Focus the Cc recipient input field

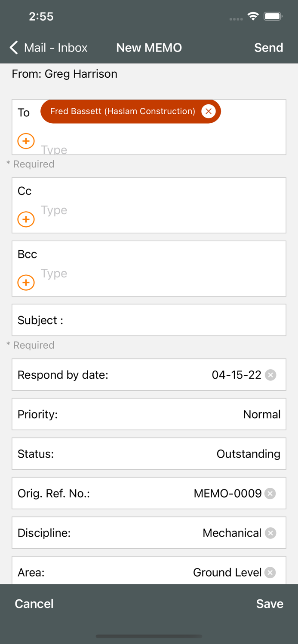[159, 210]
